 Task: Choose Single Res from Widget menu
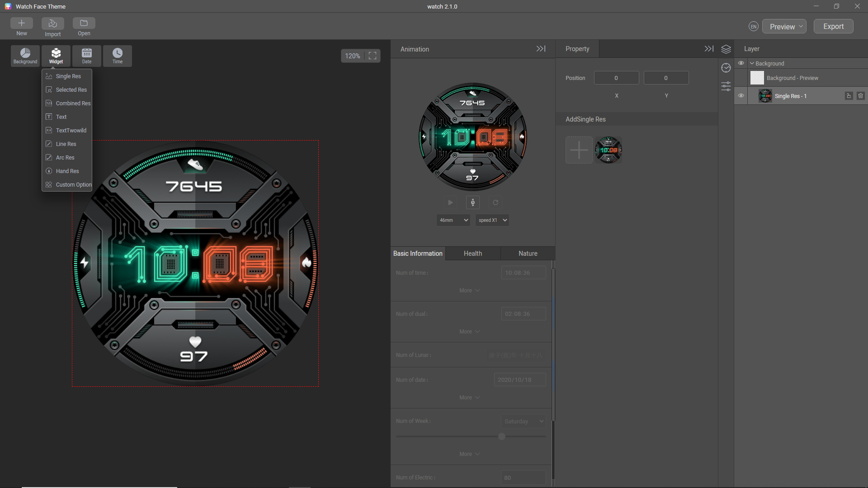click(67, 76)
